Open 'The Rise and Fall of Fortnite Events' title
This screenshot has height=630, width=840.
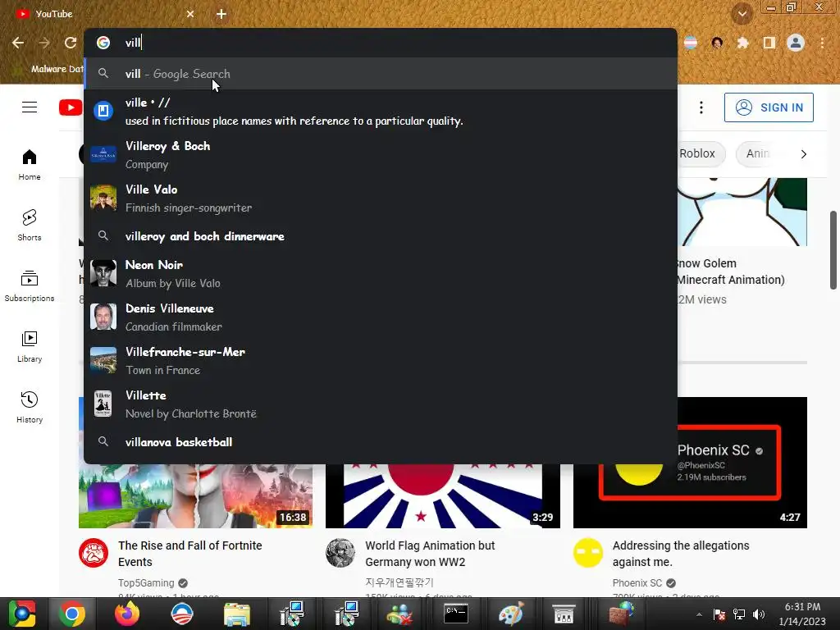[x=189, y=554]
